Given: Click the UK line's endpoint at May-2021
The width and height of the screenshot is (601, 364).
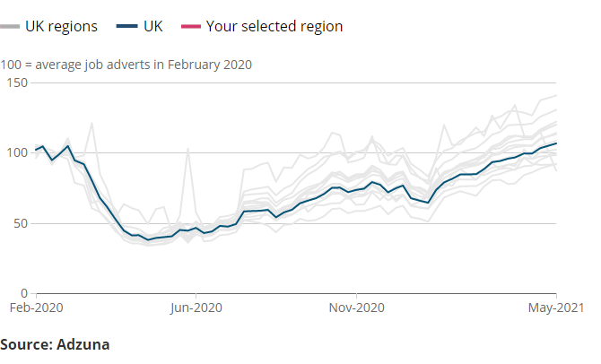Looking at the screenshot, I should click(x=556, y=143).
